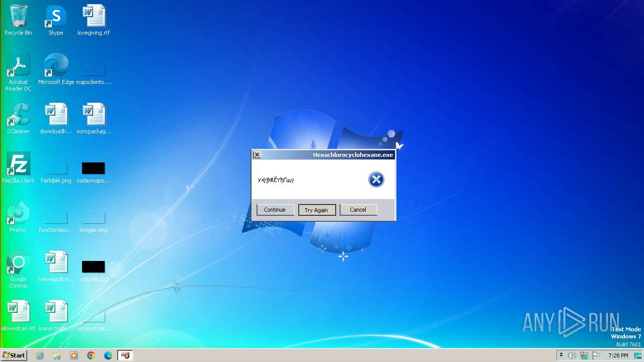Select the CCleaner desktop shortcut
This screenshot has height=362, width=644.
point(18,119)
